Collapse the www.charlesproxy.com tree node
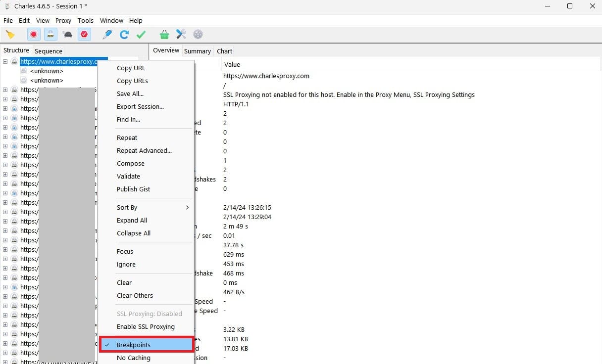Viewport: 602px width, 364px height. tap(5, 62)
